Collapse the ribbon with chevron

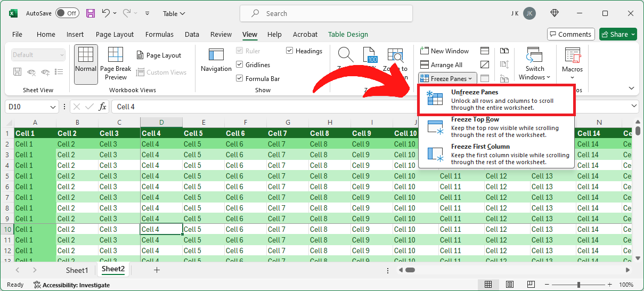632,88
